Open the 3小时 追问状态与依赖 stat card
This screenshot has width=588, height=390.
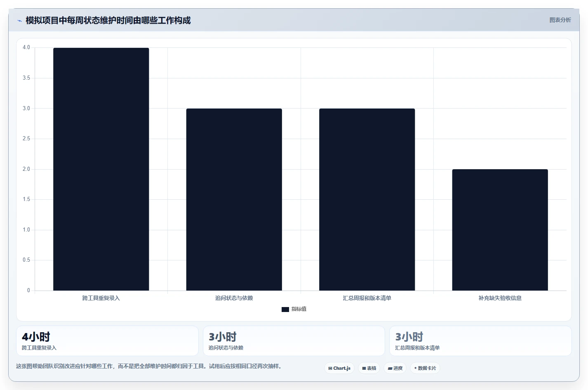click(x=294, y=341)
